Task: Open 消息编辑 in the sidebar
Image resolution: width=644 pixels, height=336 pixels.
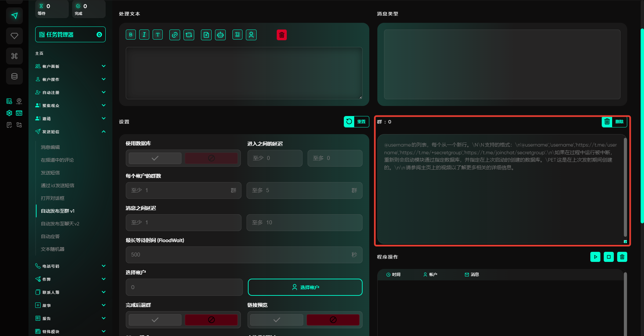Action: click(50, 147)
